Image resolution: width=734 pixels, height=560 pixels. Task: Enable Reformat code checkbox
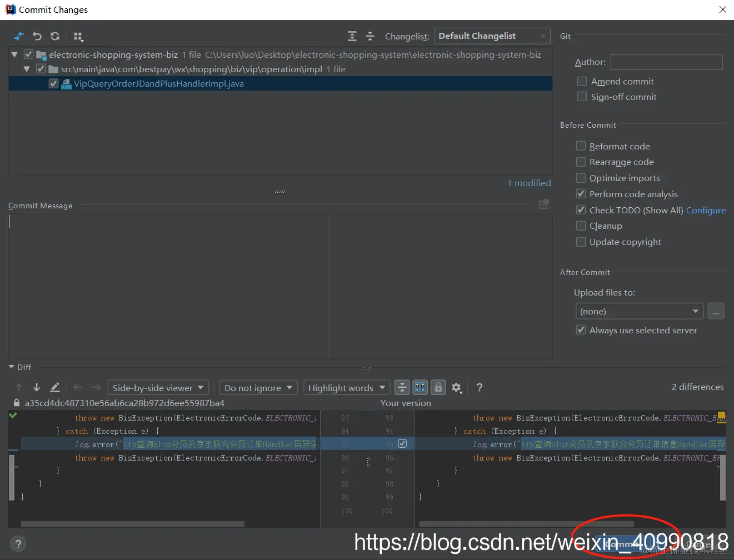581,146
